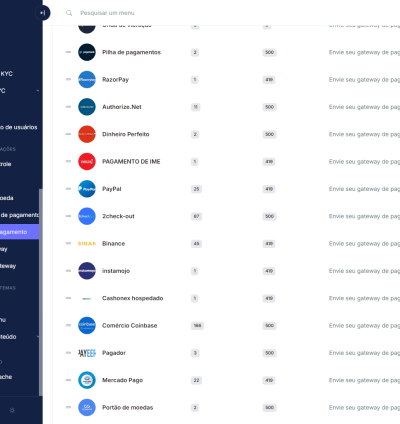Click the 25 count badge in PayPal row
This screenshot has height=424, width=400.
(x=196, y=189)
